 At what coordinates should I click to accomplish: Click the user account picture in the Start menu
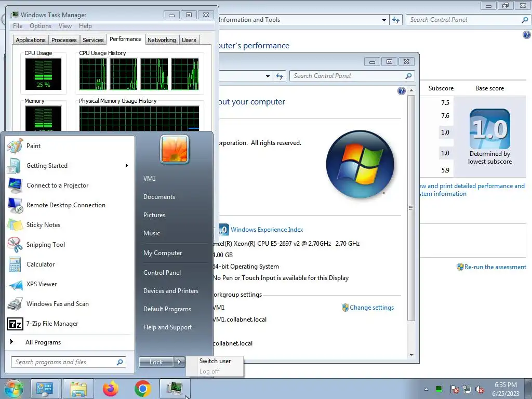click(x=175, y=150)
